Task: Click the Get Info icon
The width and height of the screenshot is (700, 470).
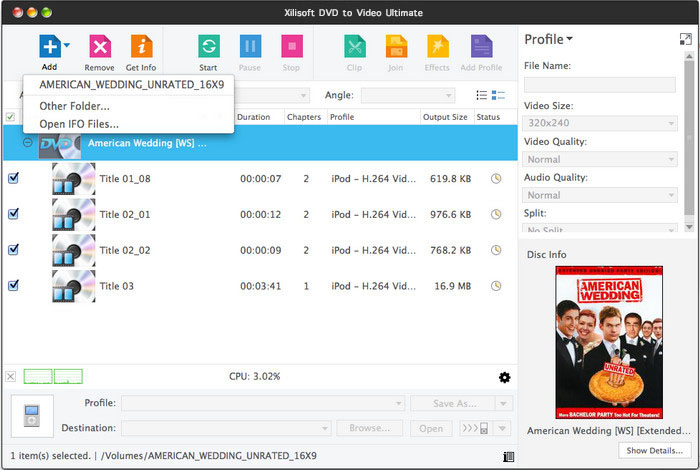Action: [141, 47]
